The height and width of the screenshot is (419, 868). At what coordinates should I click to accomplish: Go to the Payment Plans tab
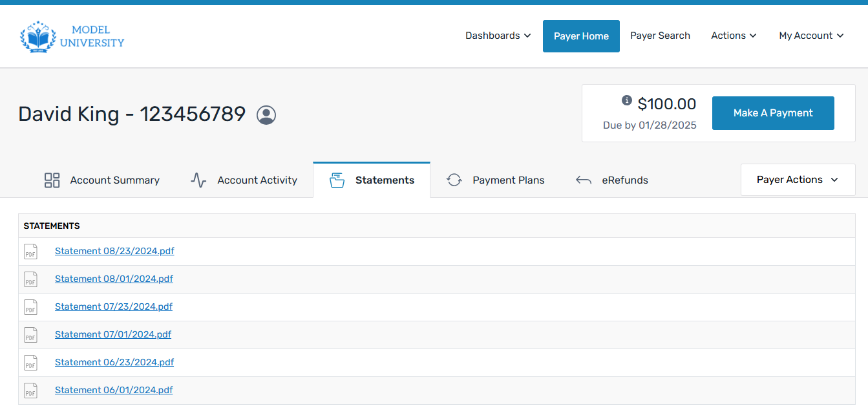pos(496,180)
